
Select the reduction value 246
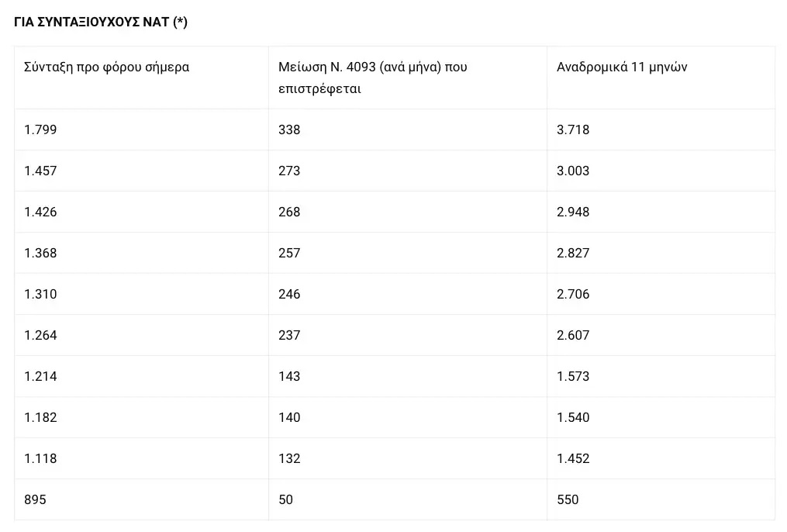tap(289, 294)
